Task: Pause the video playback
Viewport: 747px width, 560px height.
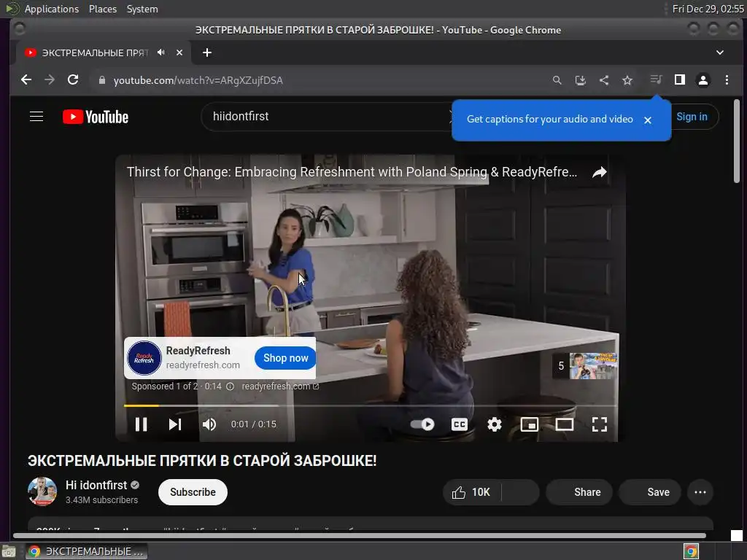Action: pos(141,424)
